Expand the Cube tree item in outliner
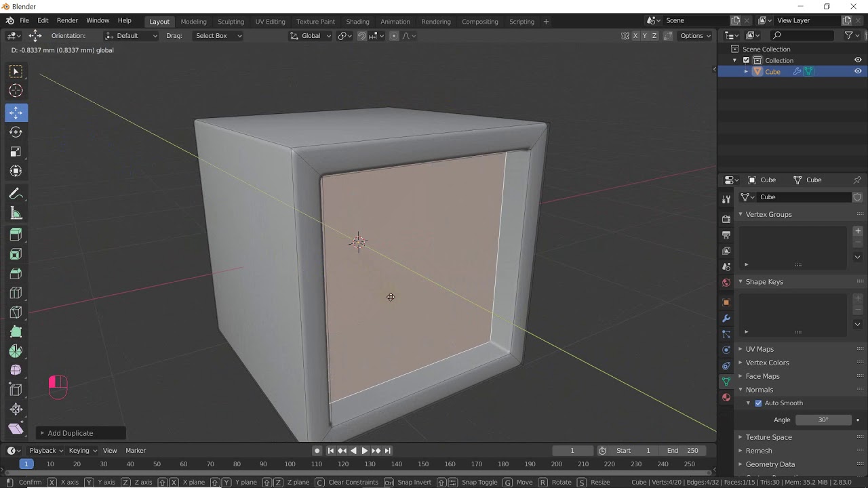Image resolution: width=868 pixels, height=488 pixels. (x=746, y=72)
